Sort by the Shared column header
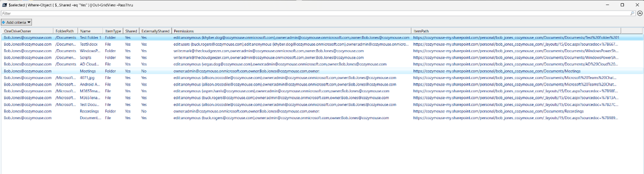This screenshot has width=644, height=174. click(131, 31)
